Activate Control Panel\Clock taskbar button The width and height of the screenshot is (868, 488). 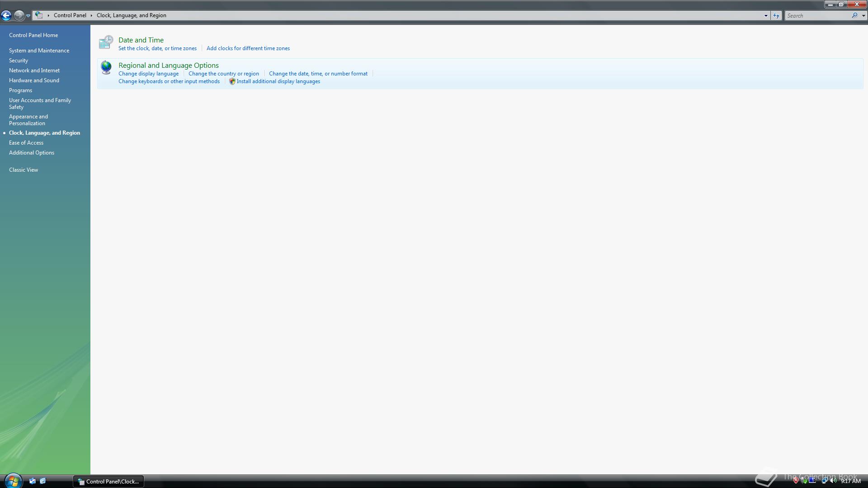(x=108, y=482)
